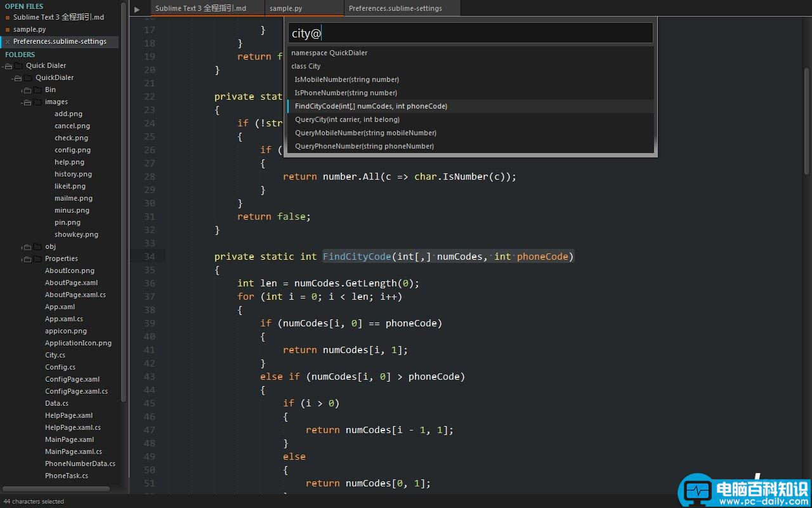Open add.png in the sidebar

69,114
